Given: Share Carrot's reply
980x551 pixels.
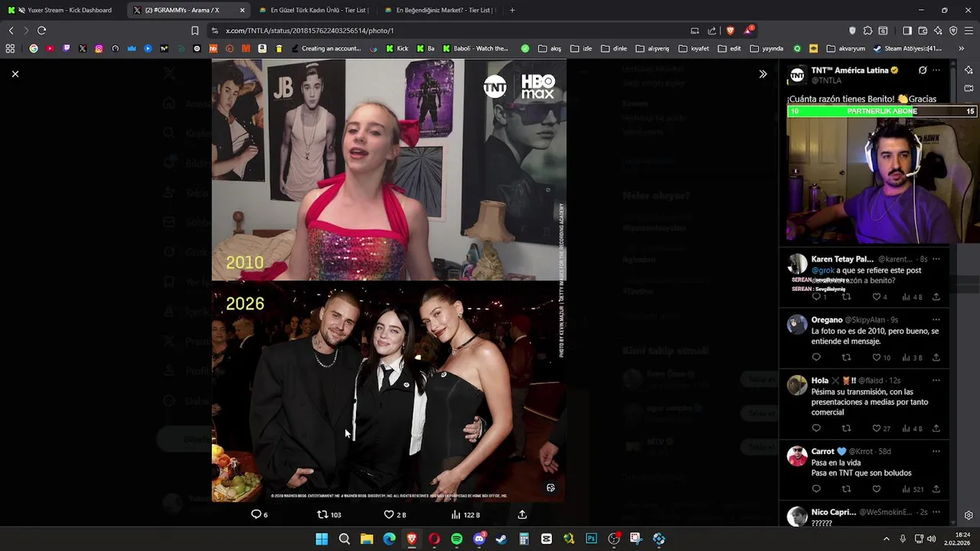Looking at the screenshot, I should [936, 489].
